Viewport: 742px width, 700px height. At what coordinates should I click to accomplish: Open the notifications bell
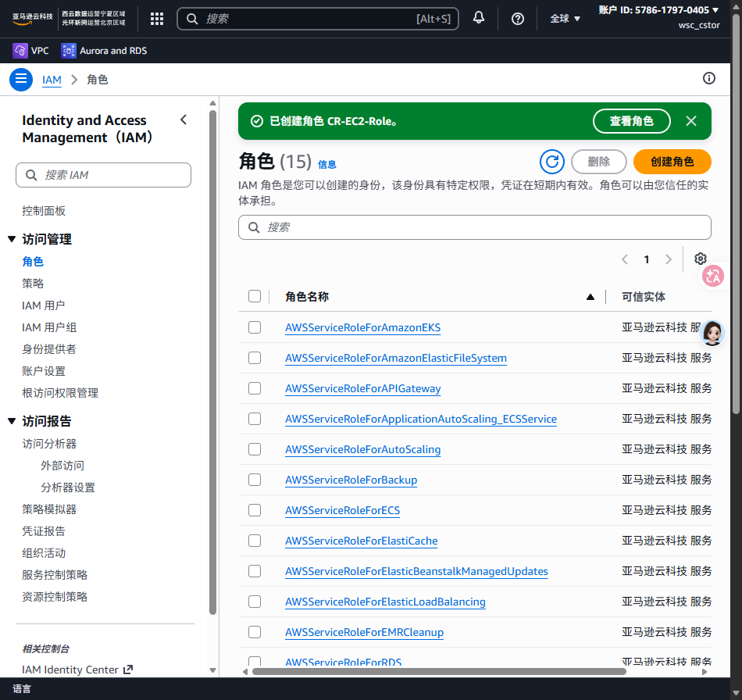(479, 18)
